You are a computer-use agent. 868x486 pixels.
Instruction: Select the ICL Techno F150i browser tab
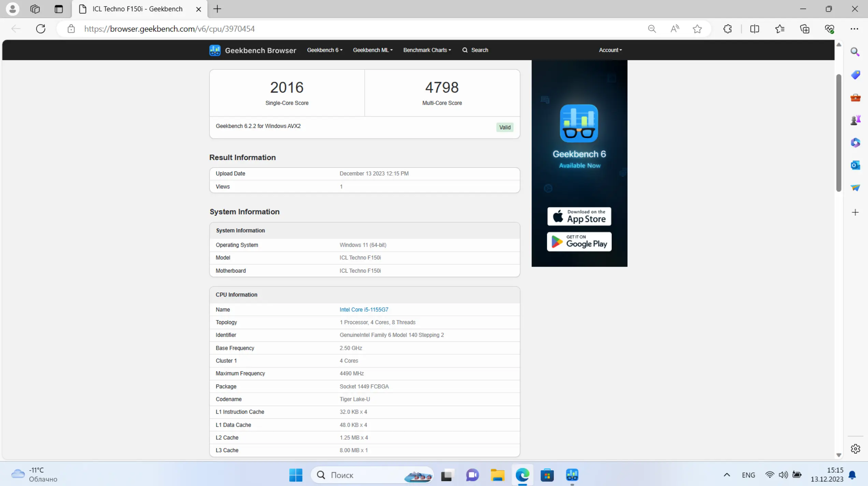138,9
